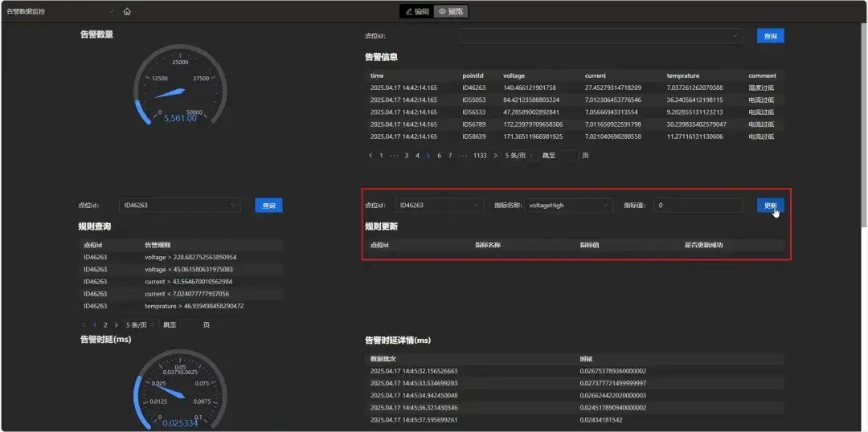
Task: Go to previous page in 规则查询 pagination
Action: point(84,324)
